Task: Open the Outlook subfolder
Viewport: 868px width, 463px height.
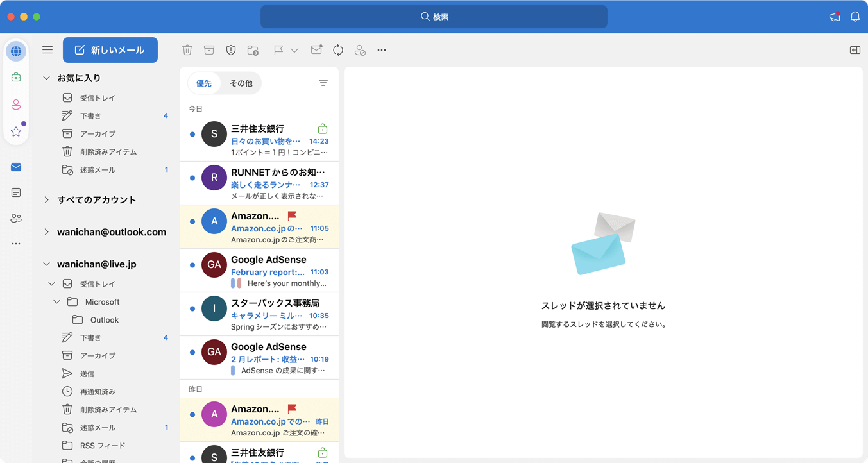Action: coord(106,320)
